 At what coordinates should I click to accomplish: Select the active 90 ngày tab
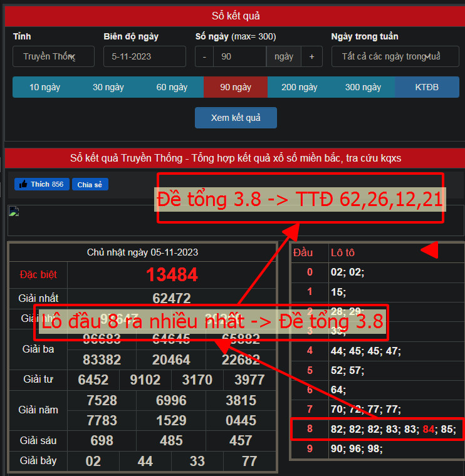[x=236, y=87]
